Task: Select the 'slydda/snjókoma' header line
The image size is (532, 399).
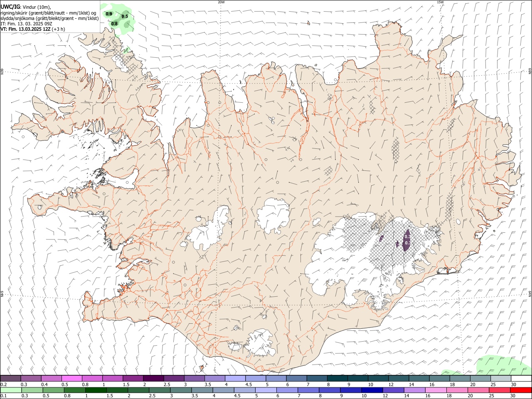Action: tap(49, 18)
